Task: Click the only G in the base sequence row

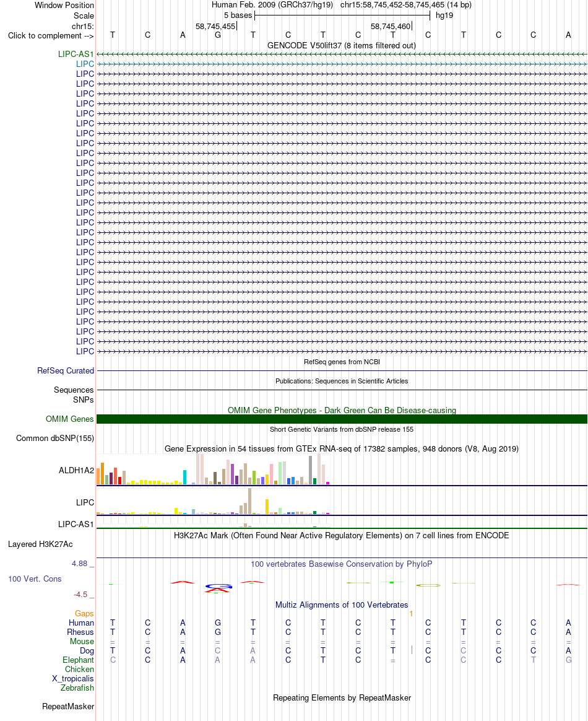Action: pos(218,35)
